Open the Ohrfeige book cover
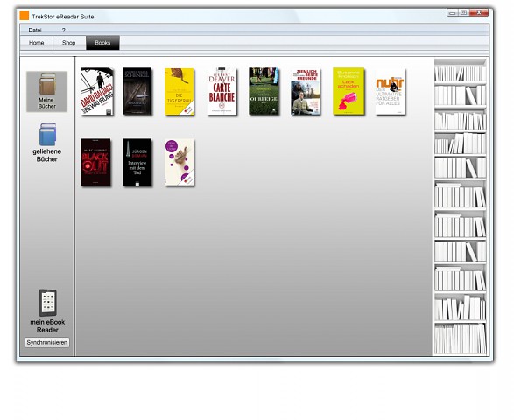514x420 pixels. tap(264, 91)
